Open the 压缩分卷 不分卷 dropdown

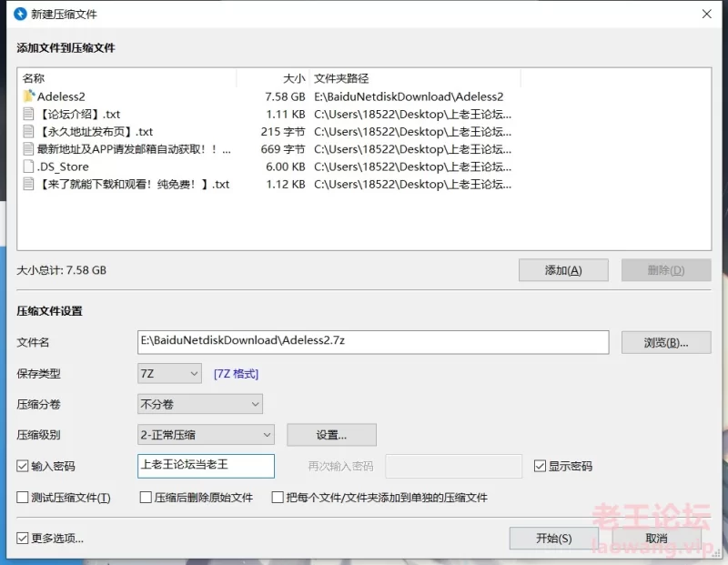[x=200, y=404]
